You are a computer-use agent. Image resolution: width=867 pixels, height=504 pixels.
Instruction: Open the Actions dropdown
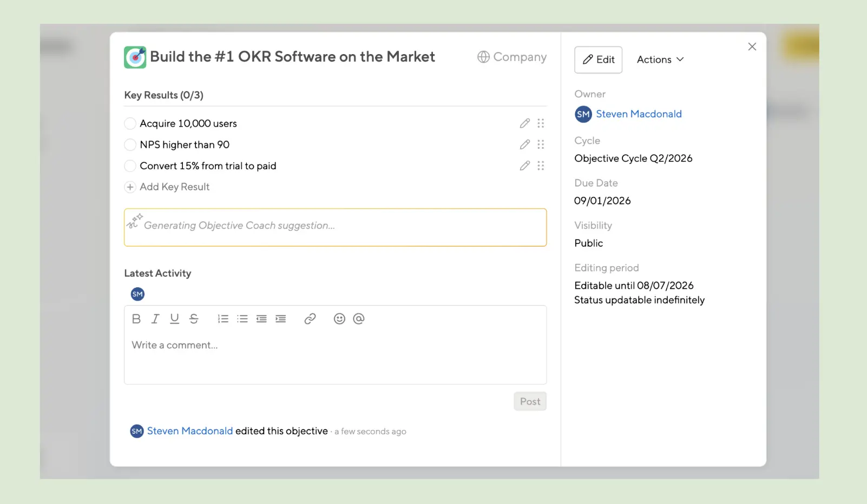(x=660, y=59)
